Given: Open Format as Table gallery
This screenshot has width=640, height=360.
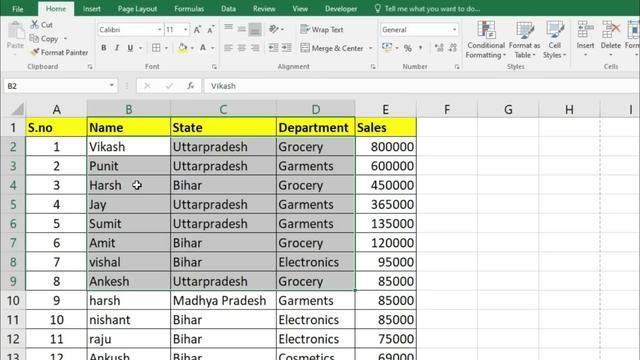Looking at the screenshot, I should (524, 40).
